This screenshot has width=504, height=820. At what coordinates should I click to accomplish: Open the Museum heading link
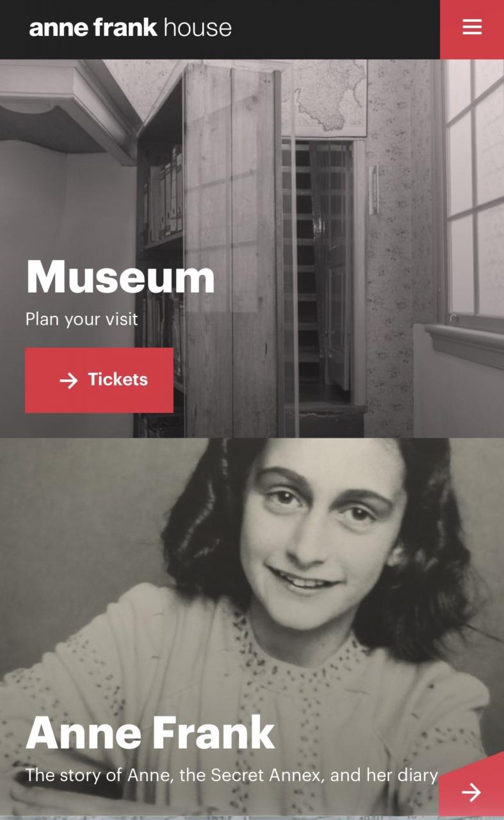120,277
